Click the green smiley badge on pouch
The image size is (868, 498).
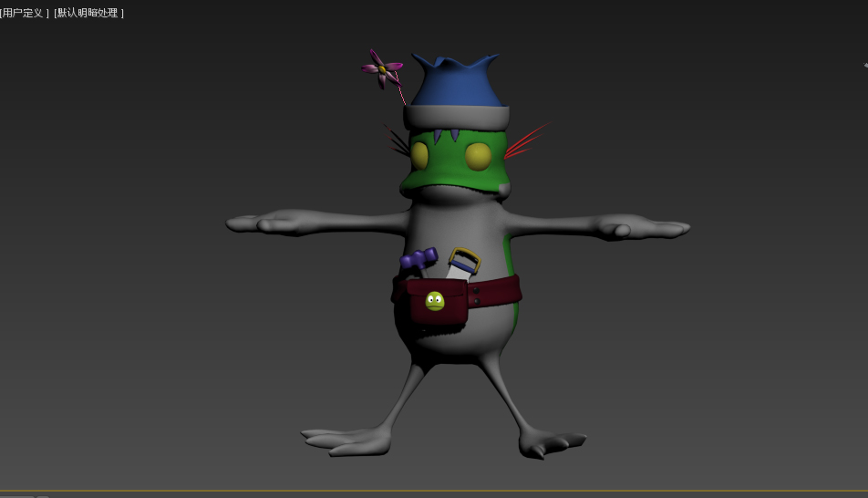(435, 301)
